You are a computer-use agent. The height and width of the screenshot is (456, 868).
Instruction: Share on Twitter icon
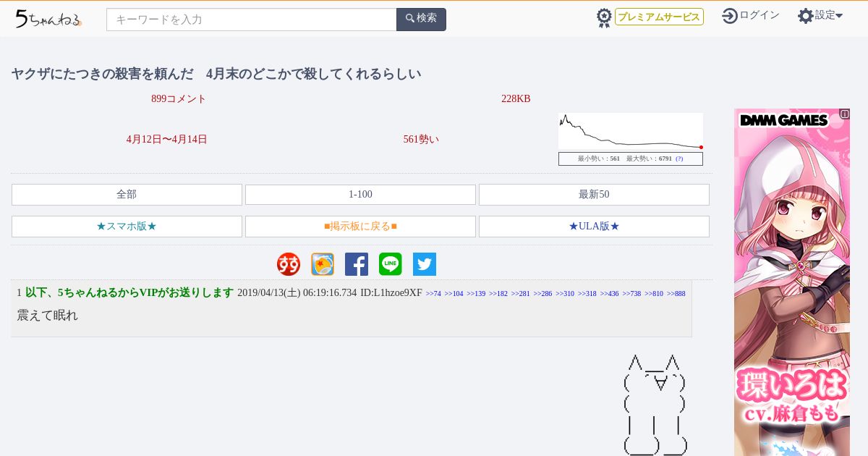[x=425, y=264]
